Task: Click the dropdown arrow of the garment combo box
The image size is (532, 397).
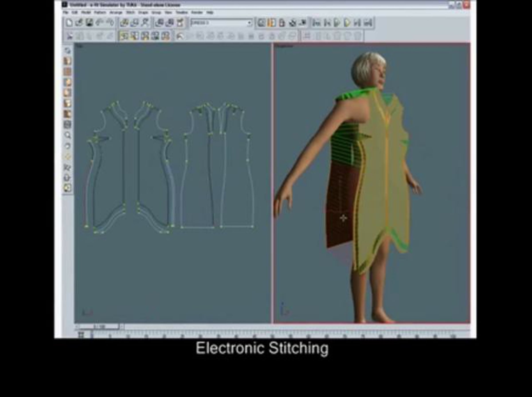Action: coord(249,23)
